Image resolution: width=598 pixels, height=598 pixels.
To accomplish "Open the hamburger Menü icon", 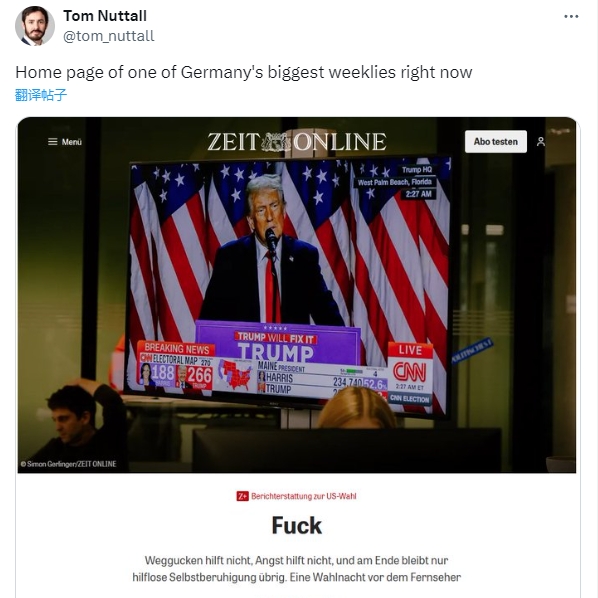I will (x=53, y=141).
